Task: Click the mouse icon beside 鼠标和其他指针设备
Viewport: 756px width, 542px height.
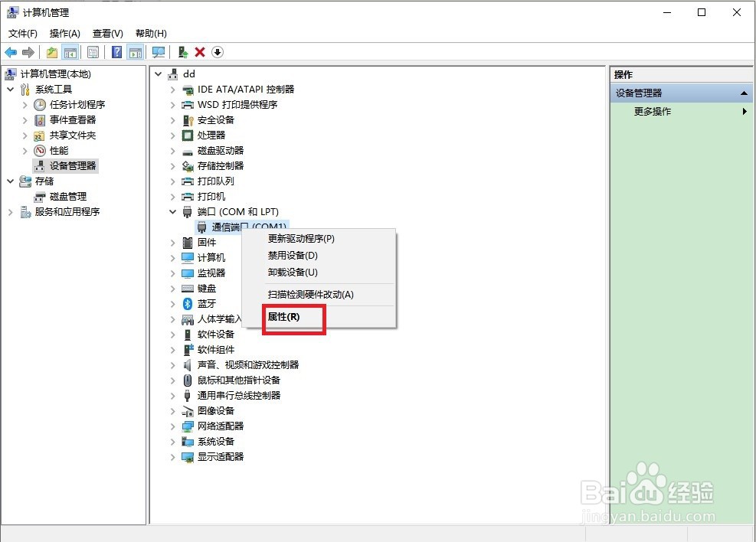Action: (188, 380)
